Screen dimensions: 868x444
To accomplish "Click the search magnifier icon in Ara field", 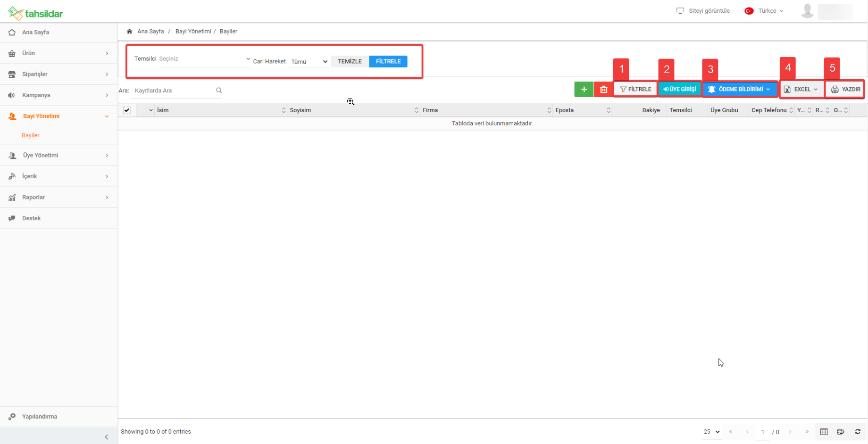I will coord(219,90).
